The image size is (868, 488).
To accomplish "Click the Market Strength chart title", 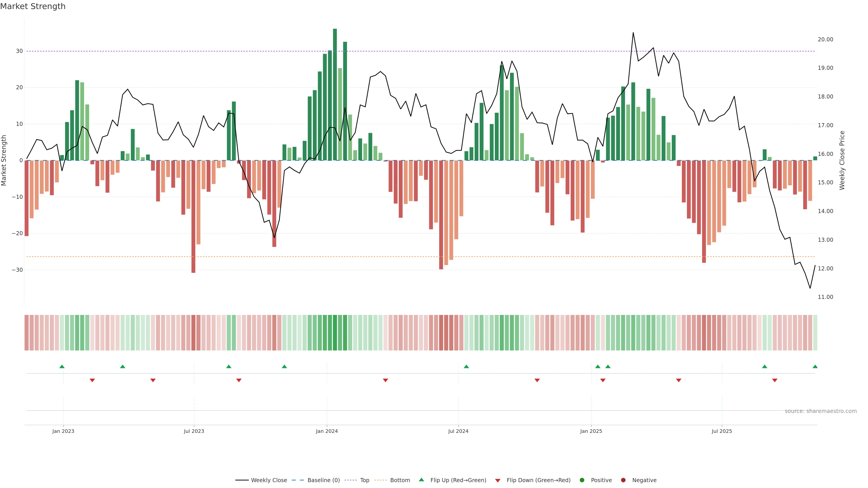I will click(33, 6).
